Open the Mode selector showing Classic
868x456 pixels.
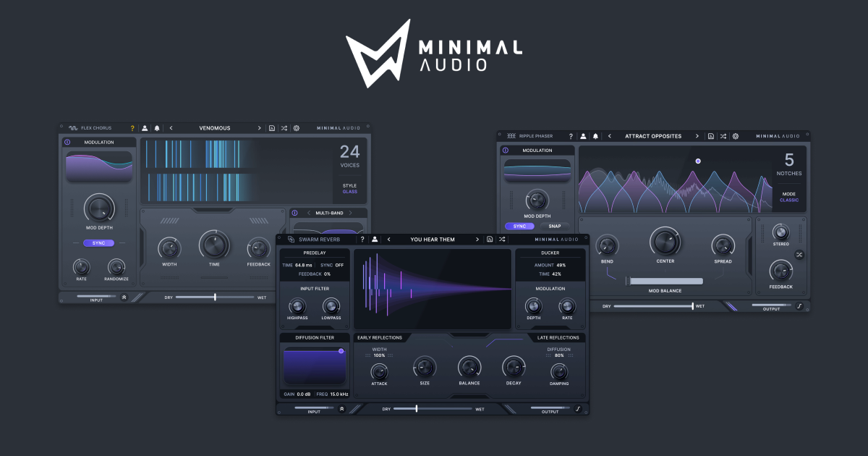tap(789, 200)
